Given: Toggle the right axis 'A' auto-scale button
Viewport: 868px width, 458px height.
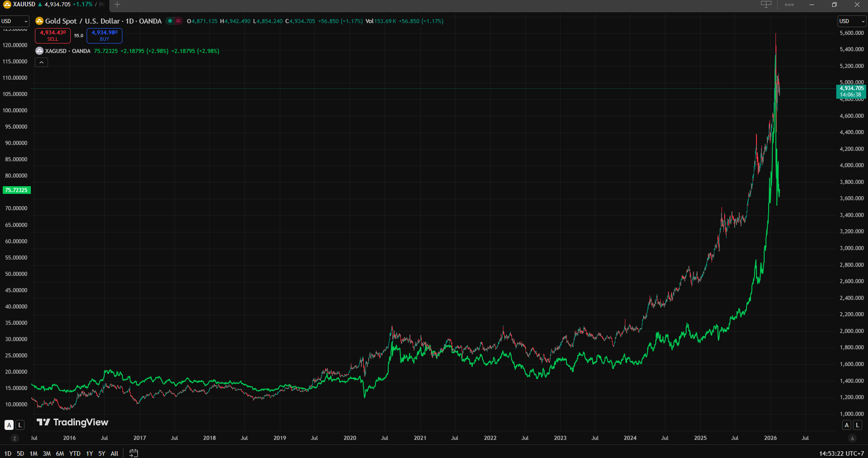Looking at the screenshot, I should click(846, 425).
